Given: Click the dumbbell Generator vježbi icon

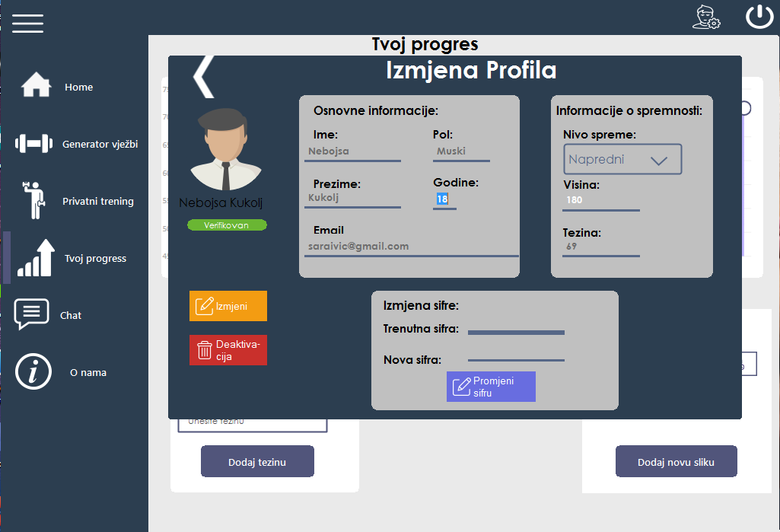Looking at the screenshot, I should click(33, 144).
